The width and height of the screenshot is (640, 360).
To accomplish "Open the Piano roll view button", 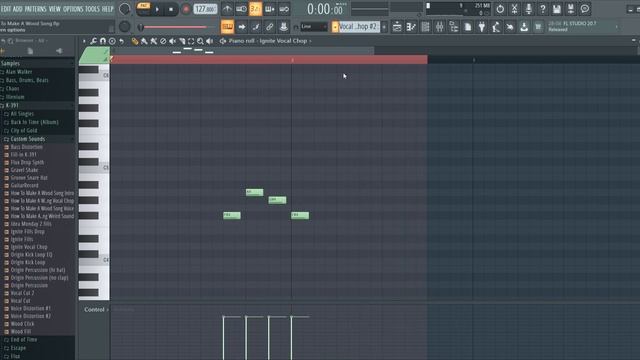I will click(x=411, y=27).
